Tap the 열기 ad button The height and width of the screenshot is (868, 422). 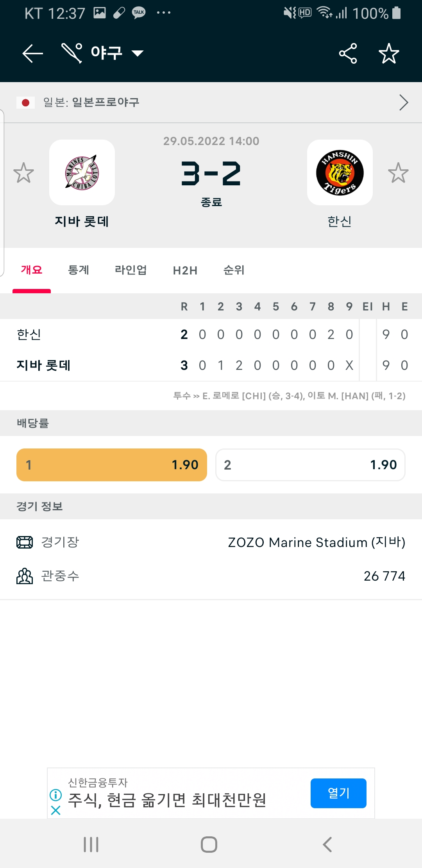(x=338, y=793)
